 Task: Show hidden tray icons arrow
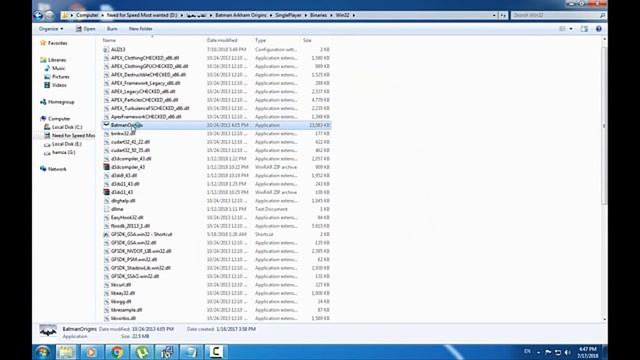coord(538,352)
